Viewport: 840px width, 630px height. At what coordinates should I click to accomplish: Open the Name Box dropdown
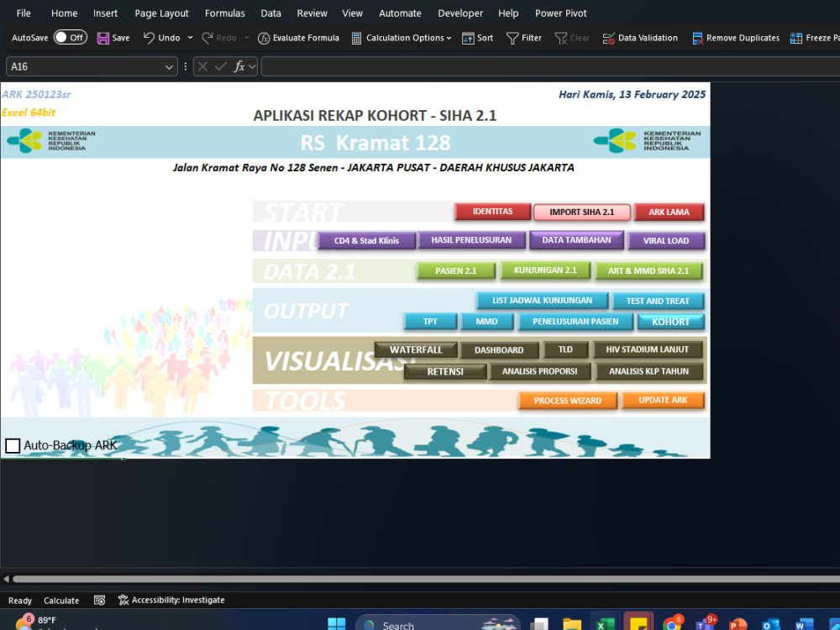tap(169, 67)
